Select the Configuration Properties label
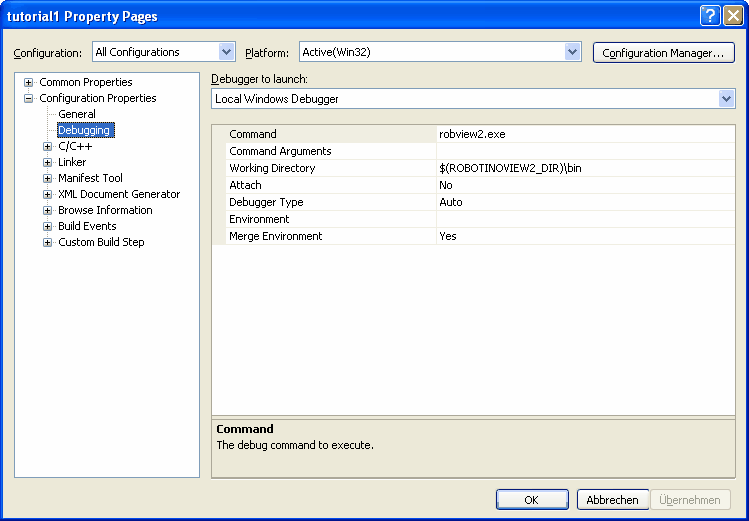This screenshot has height=521, width=749. point(98,98)
